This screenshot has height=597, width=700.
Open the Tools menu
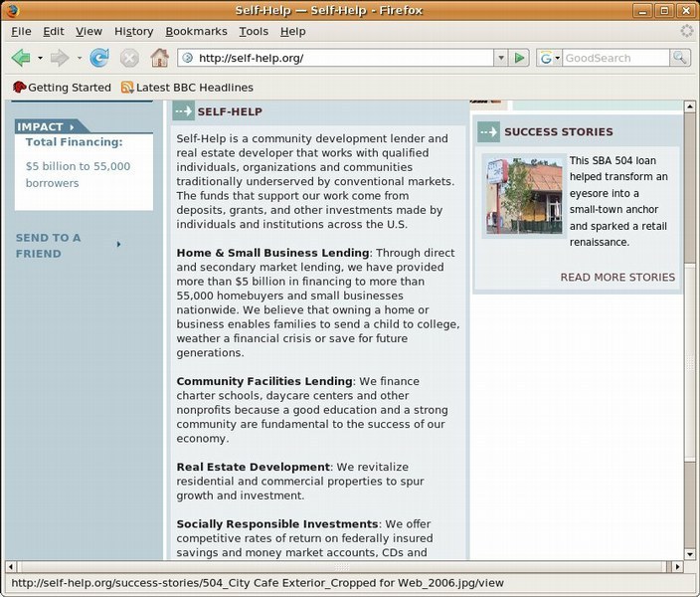pos(254,32)
